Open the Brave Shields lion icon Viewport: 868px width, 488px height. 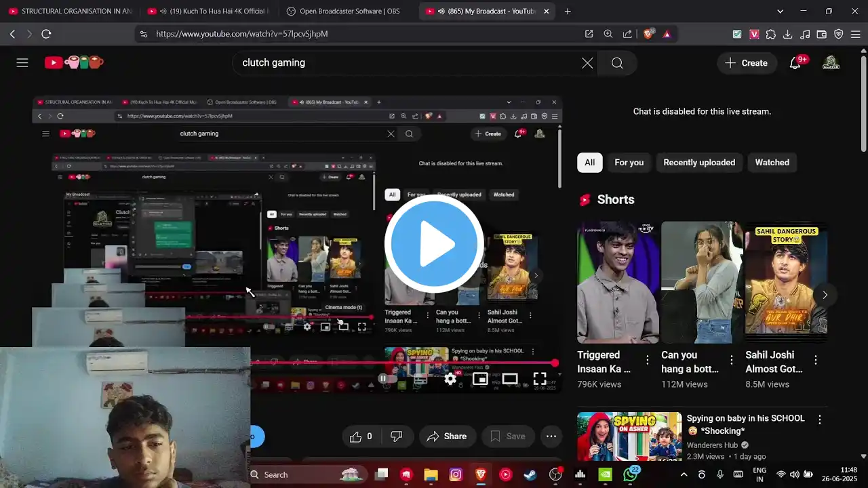(648, 34)
